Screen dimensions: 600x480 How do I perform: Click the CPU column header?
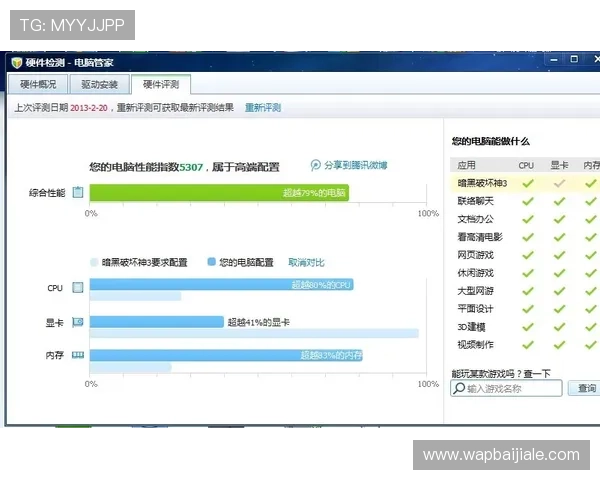(526, 165)
